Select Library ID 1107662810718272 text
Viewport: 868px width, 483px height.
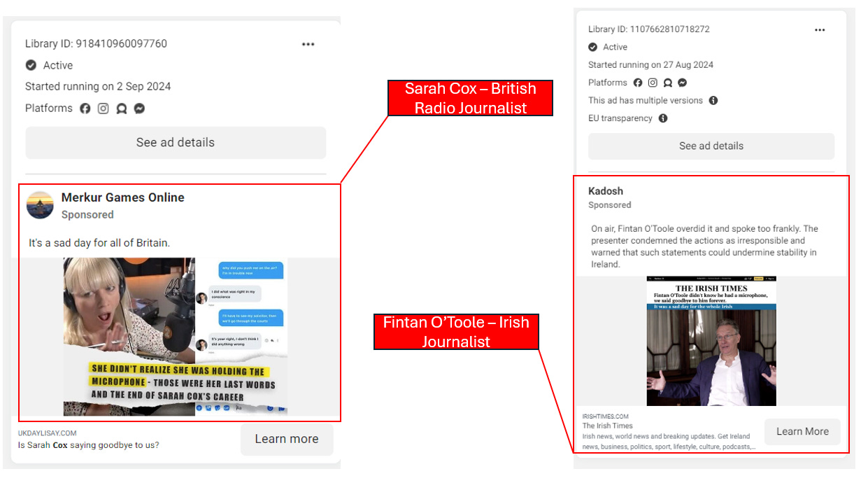click(x=649, y=29)
